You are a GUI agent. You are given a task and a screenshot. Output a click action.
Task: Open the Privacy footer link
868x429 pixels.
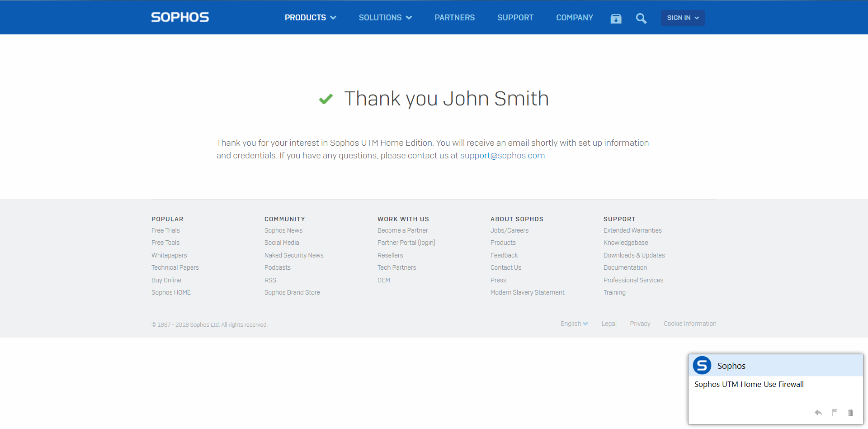click(x=640, y=324)
